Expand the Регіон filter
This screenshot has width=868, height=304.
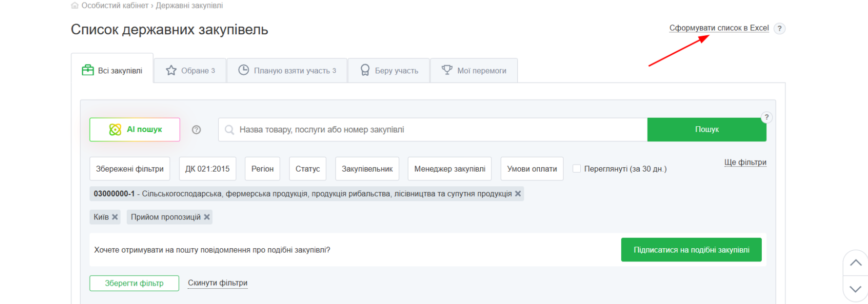(262, 169)
